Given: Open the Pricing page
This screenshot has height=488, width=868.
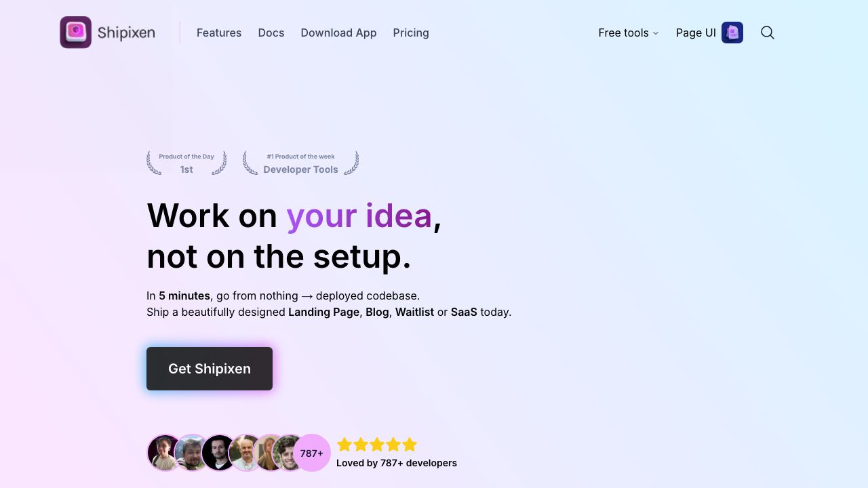Looking at the screenshot, I should point(411,33).
